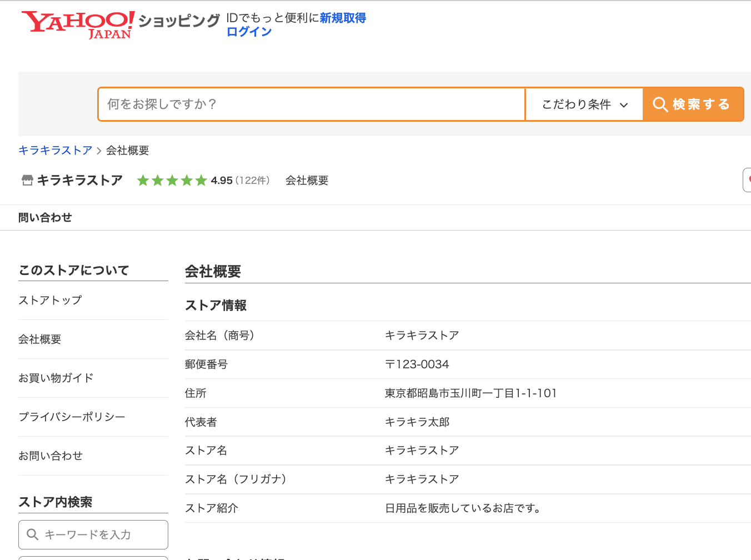This screenshot has width=751, height=560.
Task: Focus the 何をお探しですか search field
Action: coord(312,104)
